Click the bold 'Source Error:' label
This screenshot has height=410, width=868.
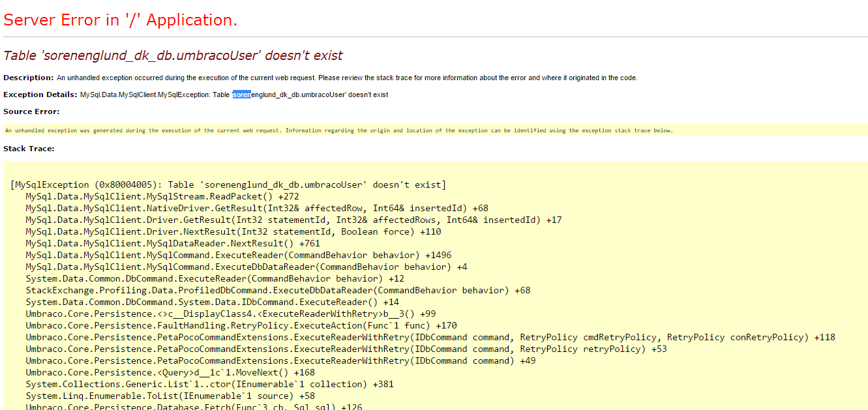(31, 111)
